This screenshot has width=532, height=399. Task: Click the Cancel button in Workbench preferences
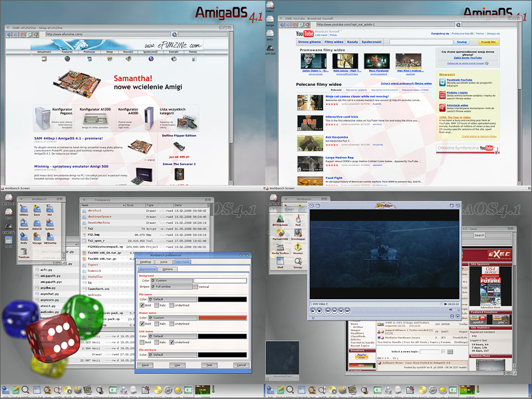241,365
